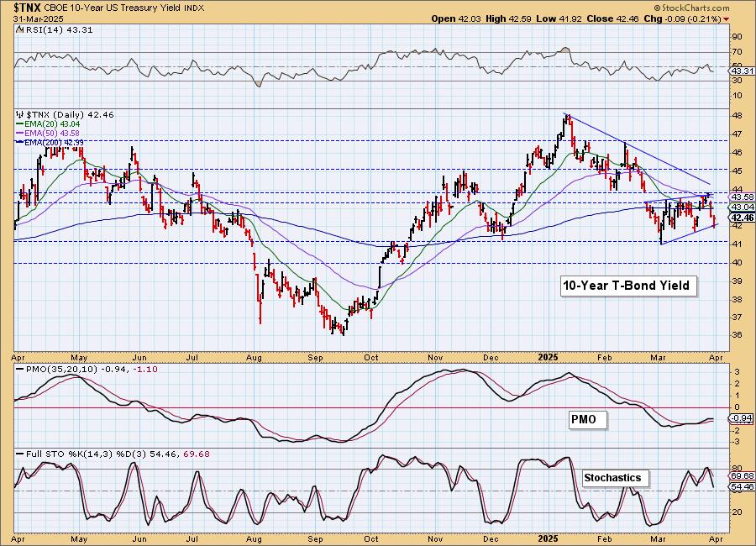Click the Close 42.46 value in header
The height and width of the screenshot is (546, 756).
coord(614,18)
